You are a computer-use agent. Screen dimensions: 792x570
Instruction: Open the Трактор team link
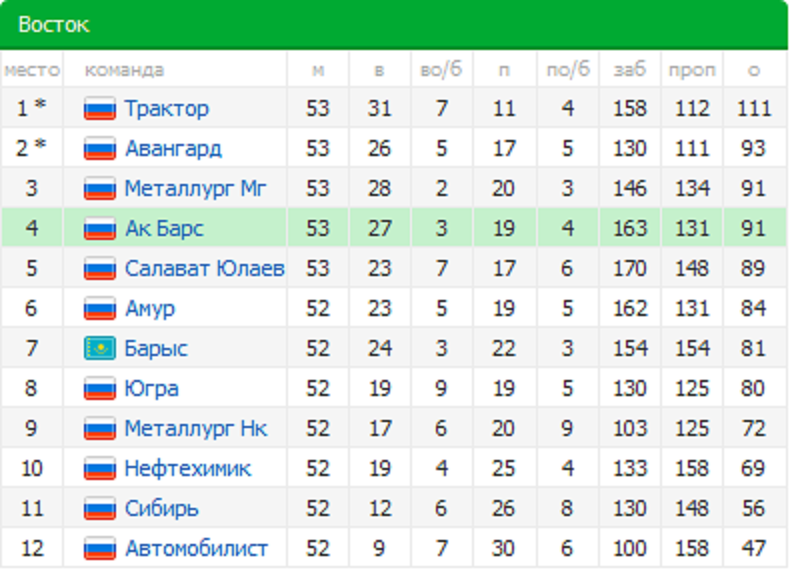167,109
